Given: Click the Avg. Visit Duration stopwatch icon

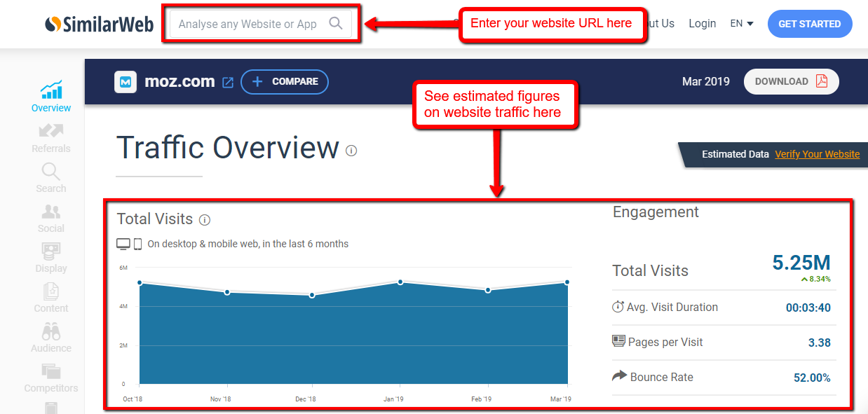Looking at the screenshot, I should (618, 307).
